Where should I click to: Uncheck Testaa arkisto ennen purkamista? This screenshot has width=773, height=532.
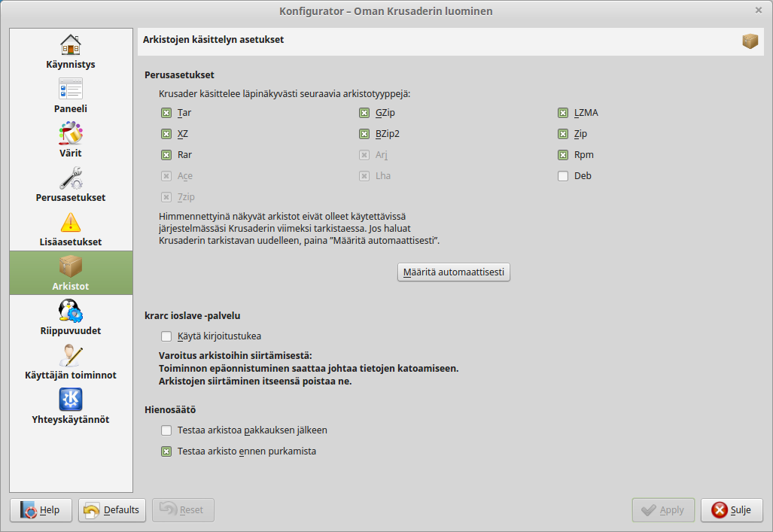(x=166, y=451)
